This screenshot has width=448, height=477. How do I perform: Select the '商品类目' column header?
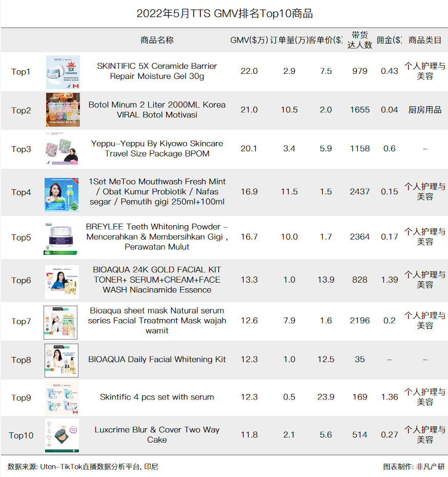pyautogui.click(x=425, y=40)
